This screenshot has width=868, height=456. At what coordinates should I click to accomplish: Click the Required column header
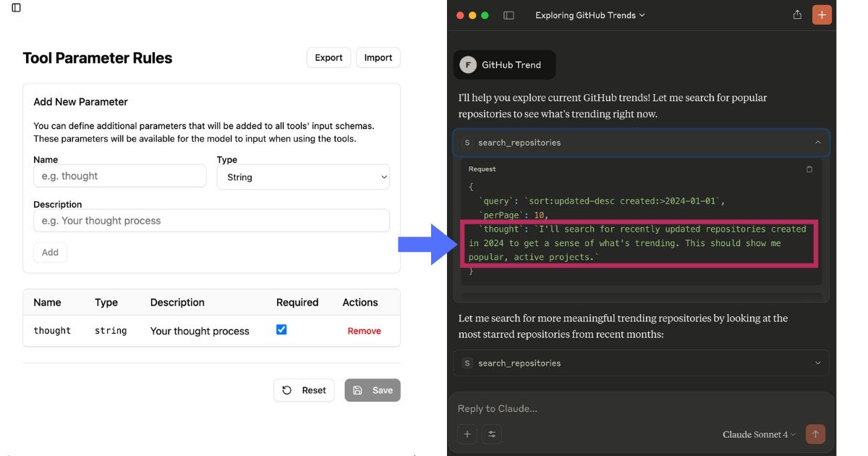(297, 303)
